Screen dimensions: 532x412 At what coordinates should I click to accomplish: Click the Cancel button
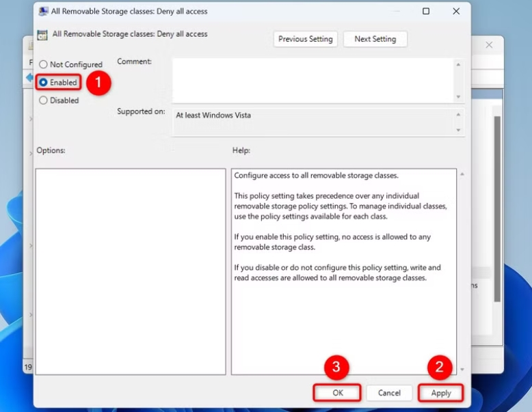389,393
